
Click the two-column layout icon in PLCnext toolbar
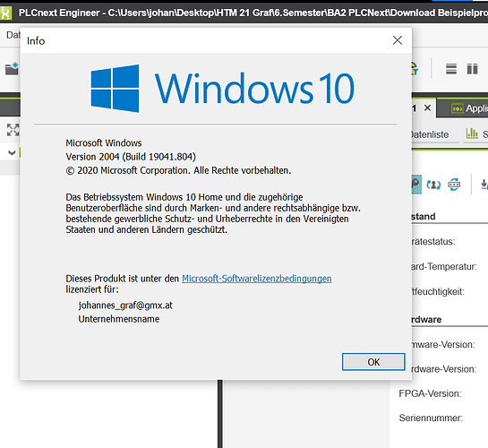(472, 69)
